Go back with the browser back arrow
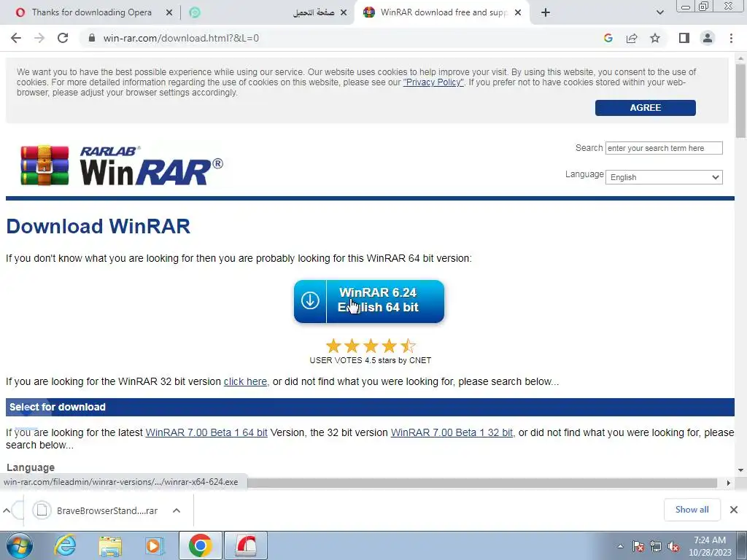The height and width of the screenshot is (560, 747). 16,38
